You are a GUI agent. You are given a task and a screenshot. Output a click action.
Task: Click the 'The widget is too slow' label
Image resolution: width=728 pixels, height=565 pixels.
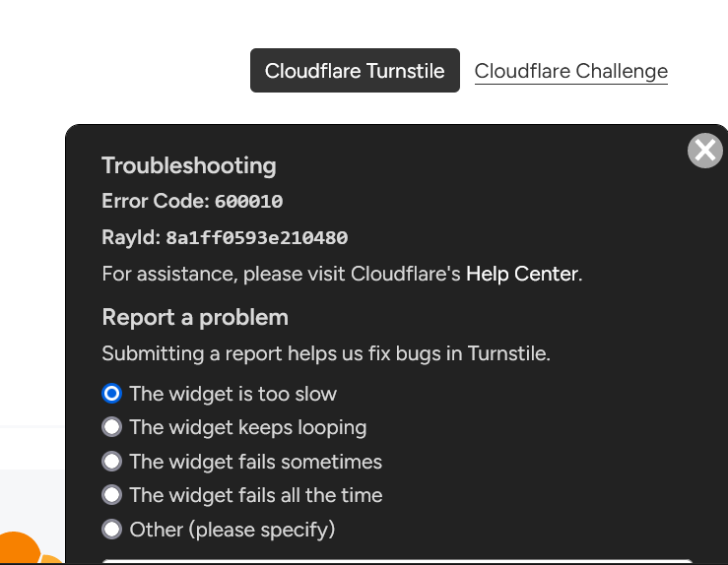pyautogui.click(x=233, y=394)
